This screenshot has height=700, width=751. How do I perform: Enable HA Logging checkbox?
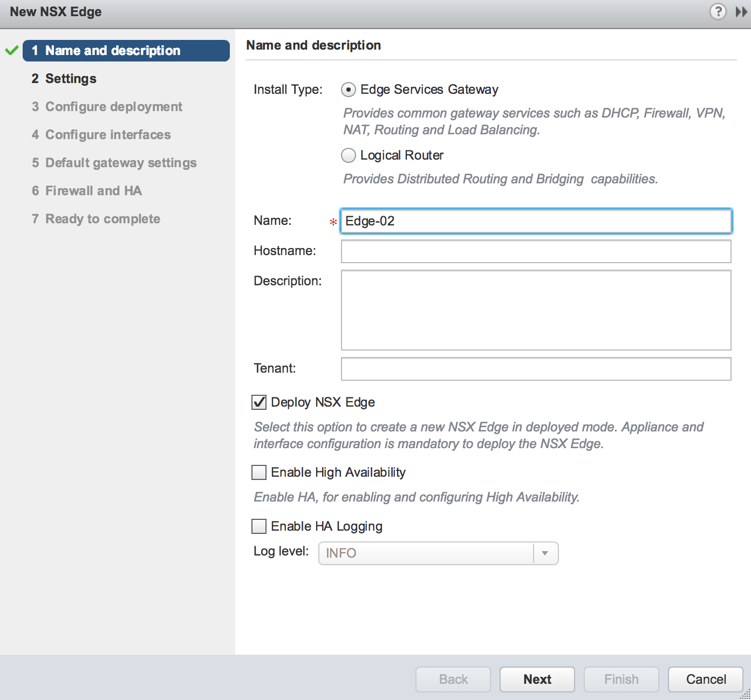(259, 526)
